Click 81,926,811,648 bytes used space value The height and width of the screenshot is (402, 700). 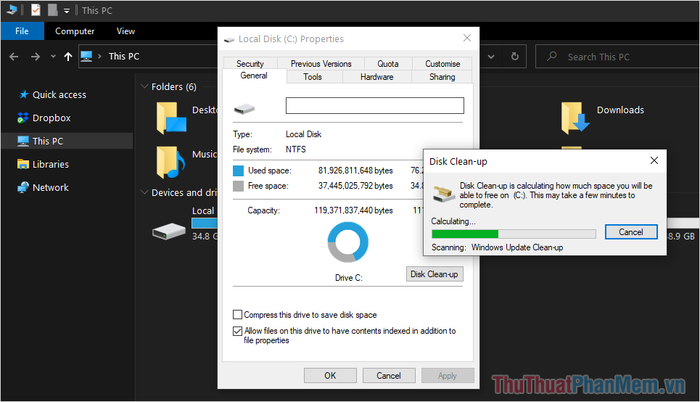[x=355, y=171]
